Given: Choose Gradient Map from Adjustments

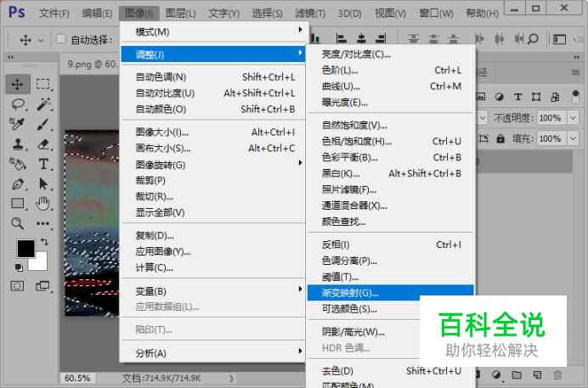Looking at the screenshot, I should [390, 293].
